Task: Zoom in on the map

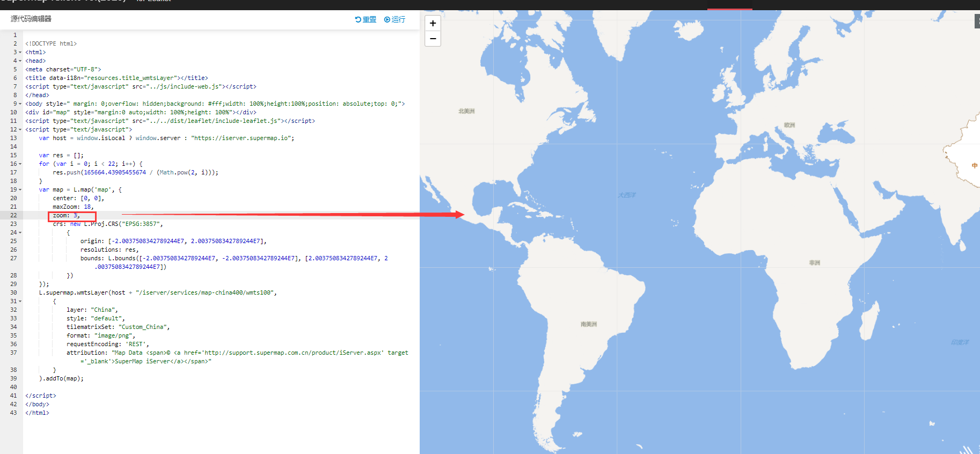Action: coord(433,23)
